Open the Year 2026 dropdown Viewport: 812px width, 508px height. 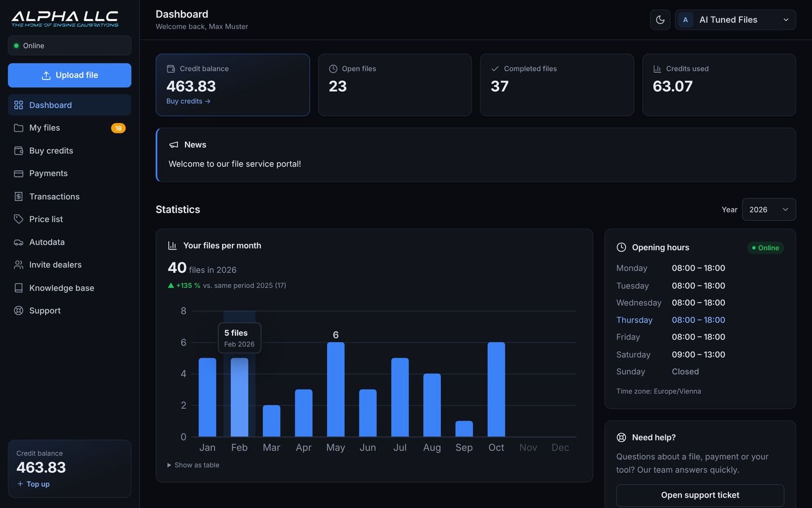click(x=768, y=210)
